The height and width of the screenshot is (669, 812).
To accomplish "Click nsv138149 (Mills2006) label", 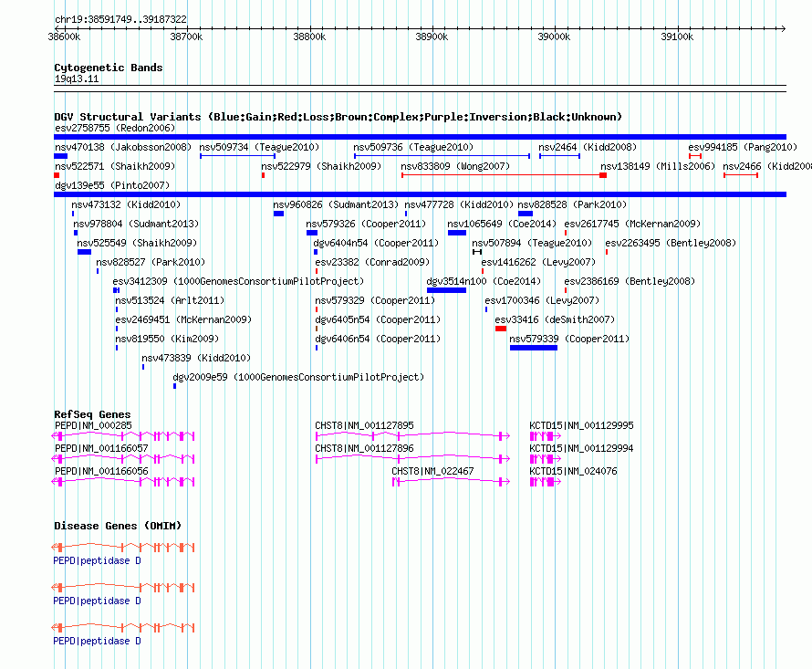I will [658, 166].
